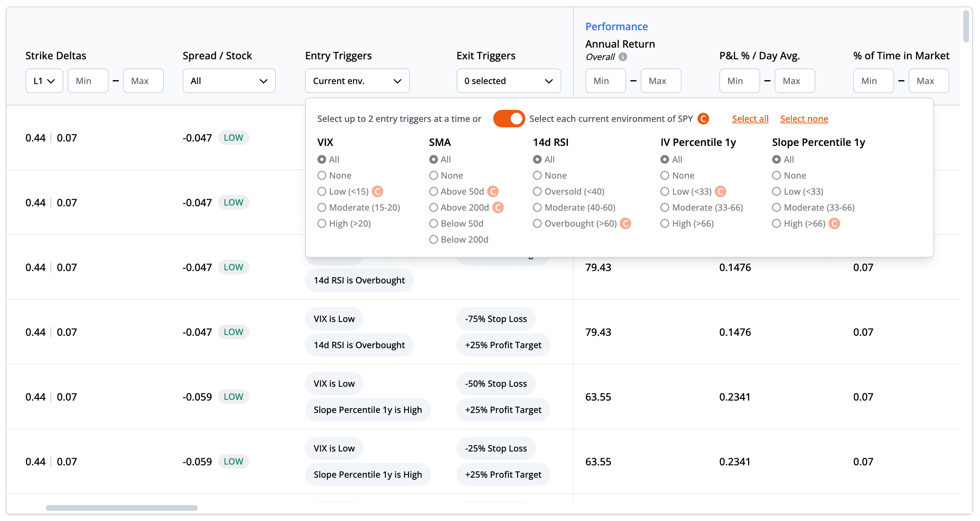The width and height of the screenshot is (980, 521).
Task: Click the orange C badge next to SPY
Action: 703,119
